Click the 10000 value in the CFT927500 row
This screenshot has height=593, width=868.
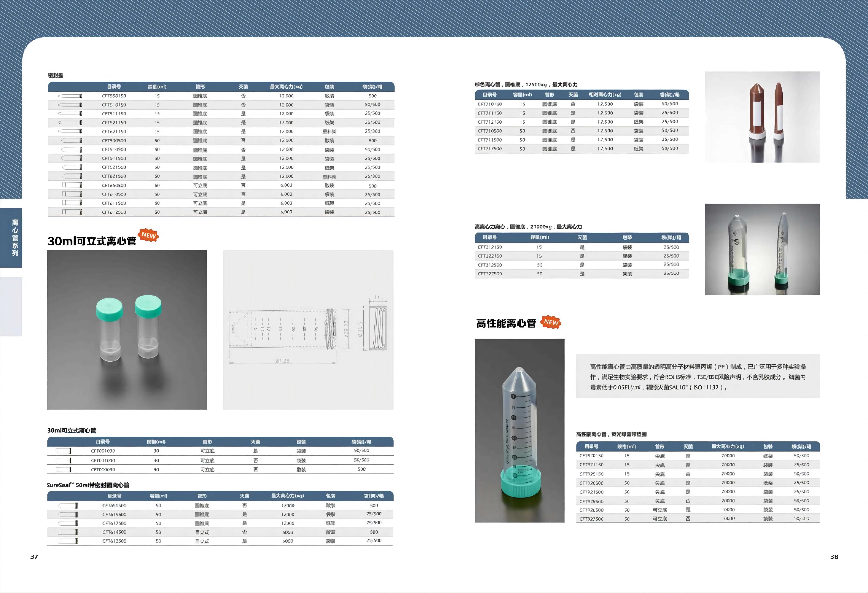728,519
